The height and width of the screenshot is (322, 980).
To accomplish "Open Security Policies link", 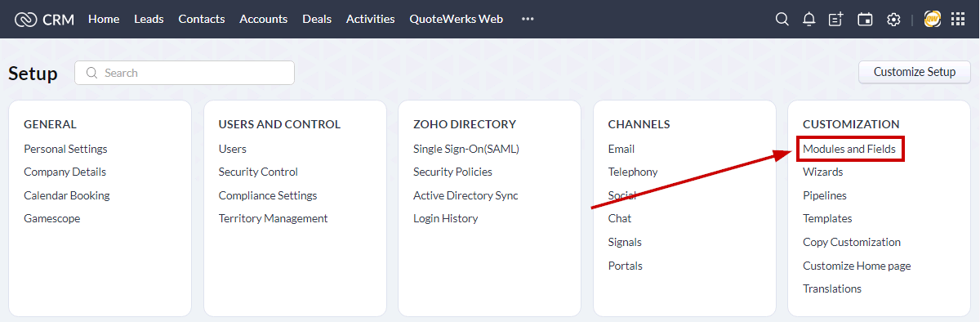I will [x=452, y=172].
